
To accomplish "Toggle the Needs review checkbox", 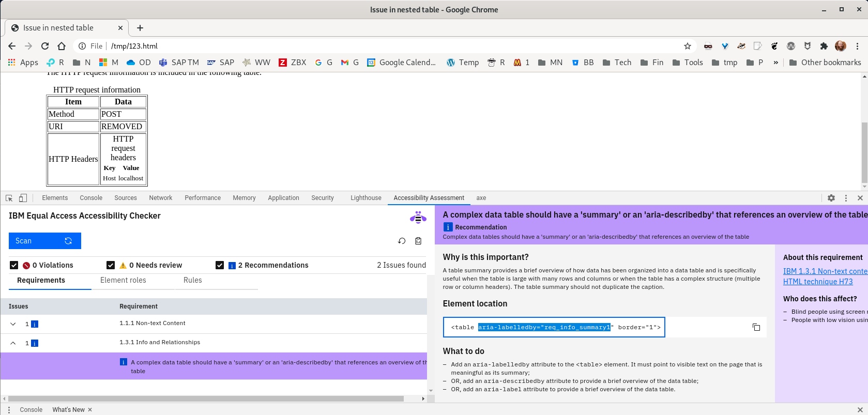I will (111, 265).
